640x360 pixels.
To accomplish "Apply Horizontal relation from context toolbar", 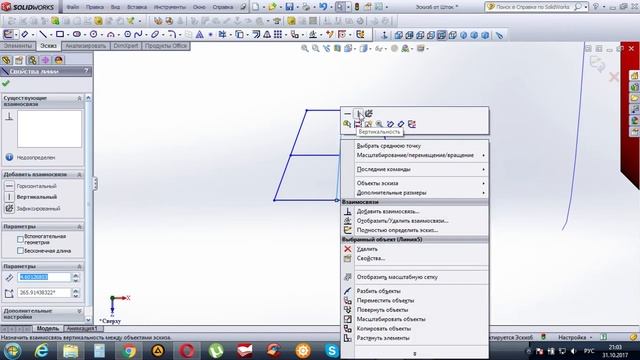I will [x=347, y=113].
